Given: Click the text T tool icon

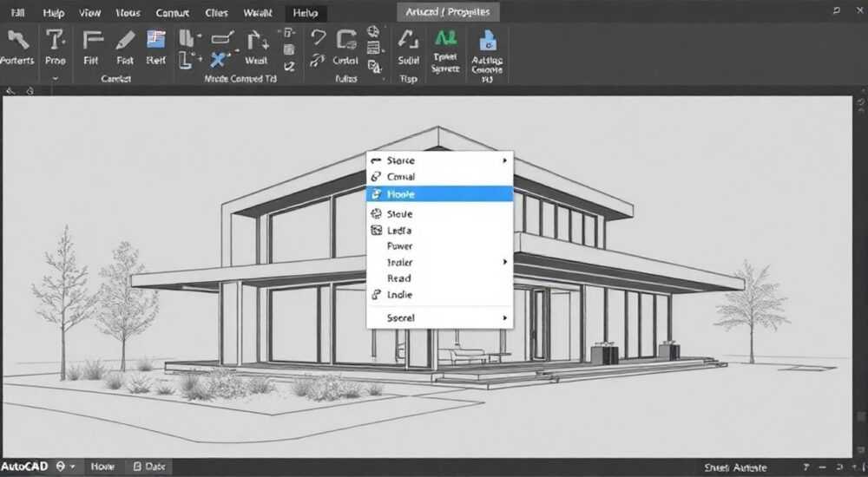Looking at the screenshot, I should (55, 41).
